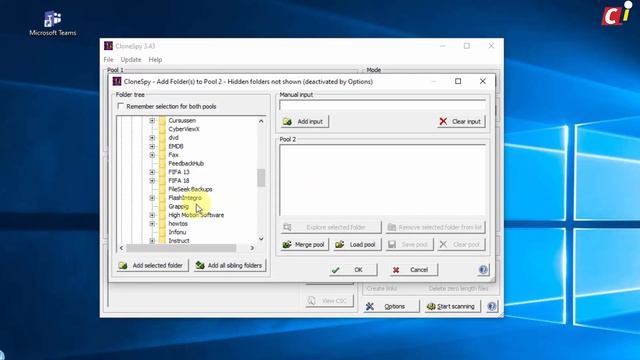Select 'howtos' folder name
This screenshot has width=640, height=360.
pos(178,224)
